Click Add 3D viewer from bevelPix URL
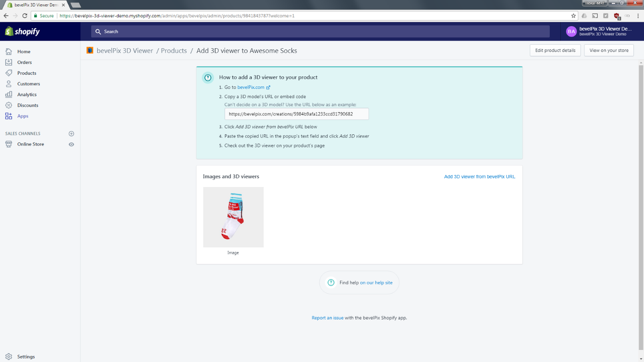Screen dimensions: 644x362 pos(479,176)
